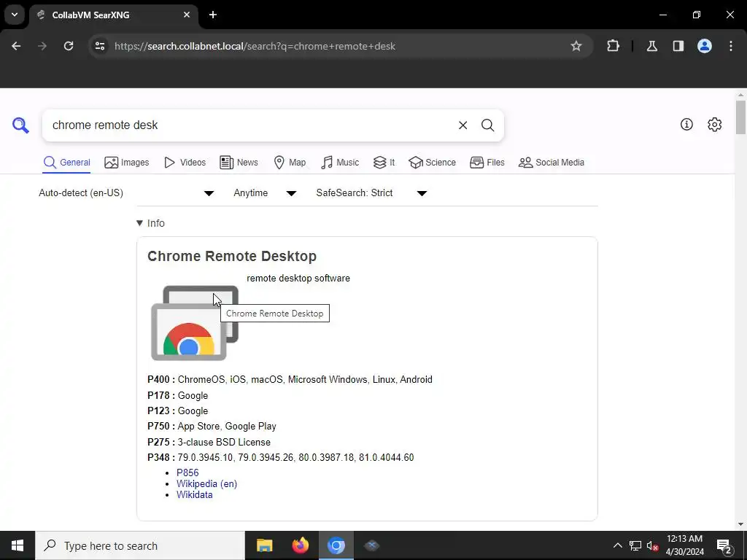
Task: Open the P856 link
Action: [x=187, y=472]
